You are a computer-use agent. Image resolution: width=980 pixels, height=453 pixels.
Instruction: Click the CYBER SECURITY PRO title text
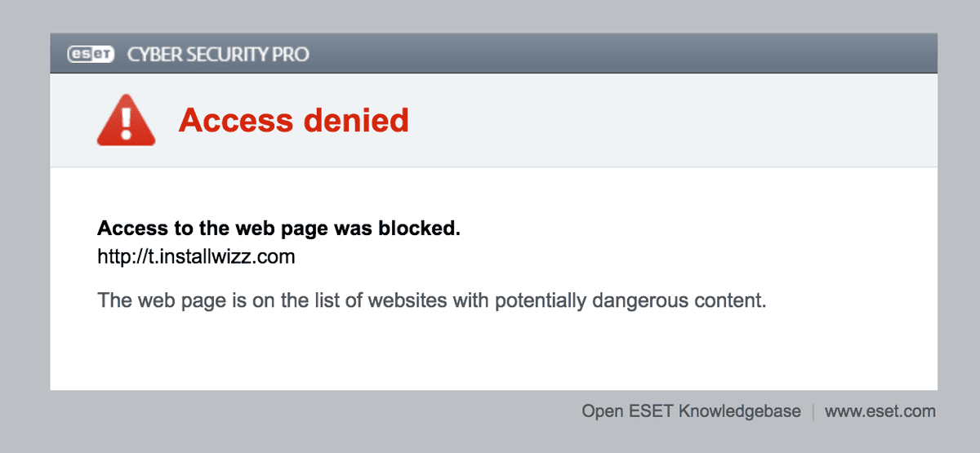click(218, 55)
